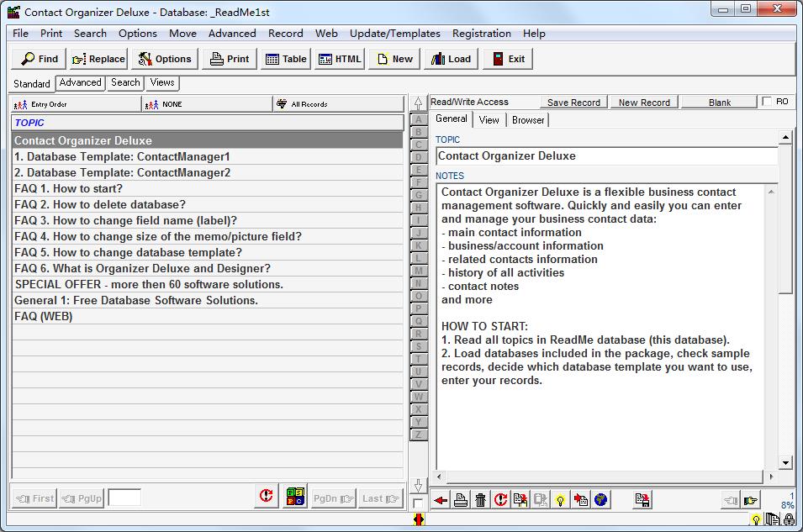
Task: Click the Blank button
Action: 720,102
